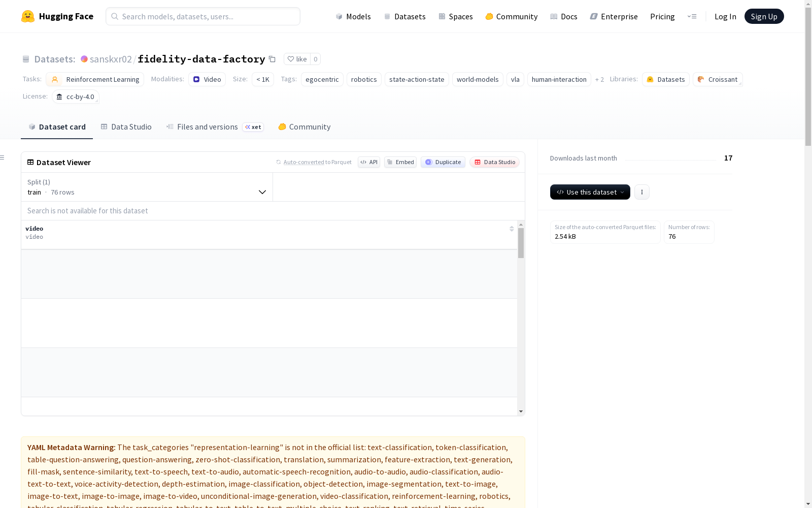The height and width of the screenshot is (508, 812).
Task: Click the search magnifier icon
Action: [115, 16]
